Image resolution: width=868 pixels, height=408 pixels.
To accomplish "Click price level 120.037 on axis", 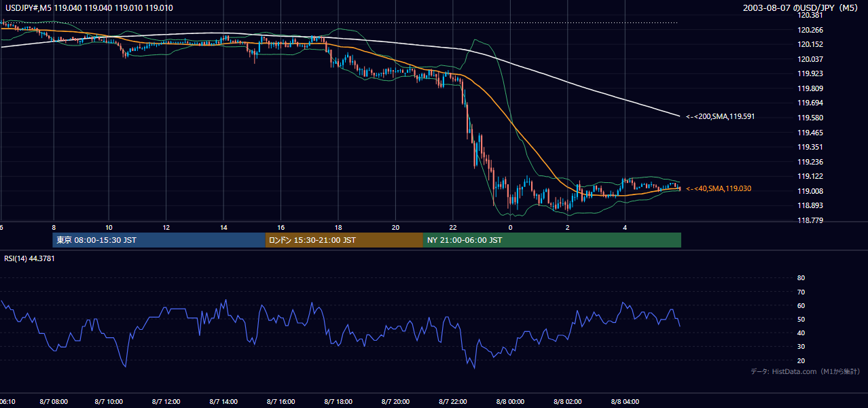I will tap(810, 59).
